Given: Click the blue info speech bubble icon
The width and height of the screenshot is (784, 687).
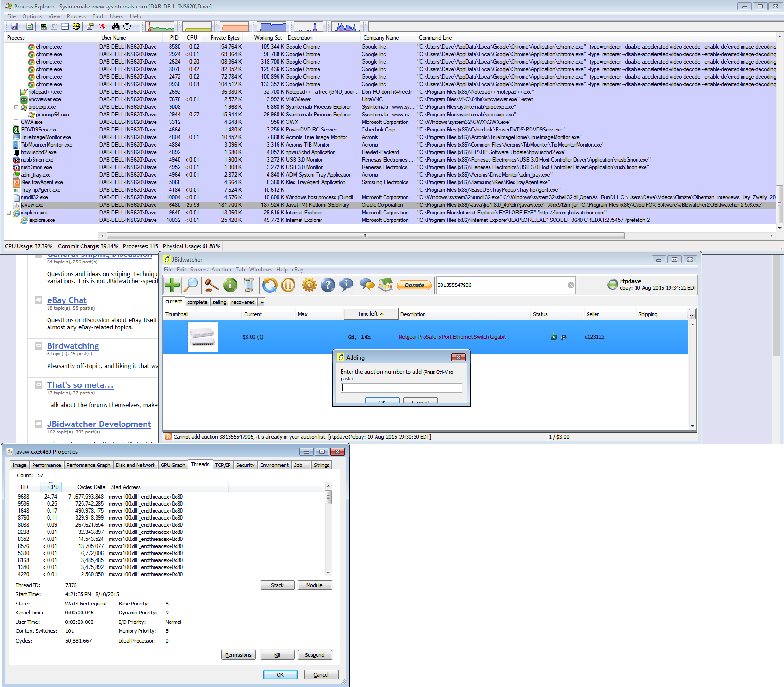Looking at the screenshot, I should [346, 285].
